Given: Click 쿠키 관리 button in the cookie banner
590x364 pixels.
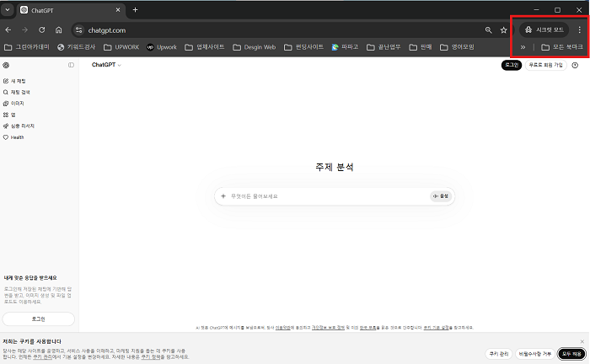Looking at the screenshot, I should point(499,354).
